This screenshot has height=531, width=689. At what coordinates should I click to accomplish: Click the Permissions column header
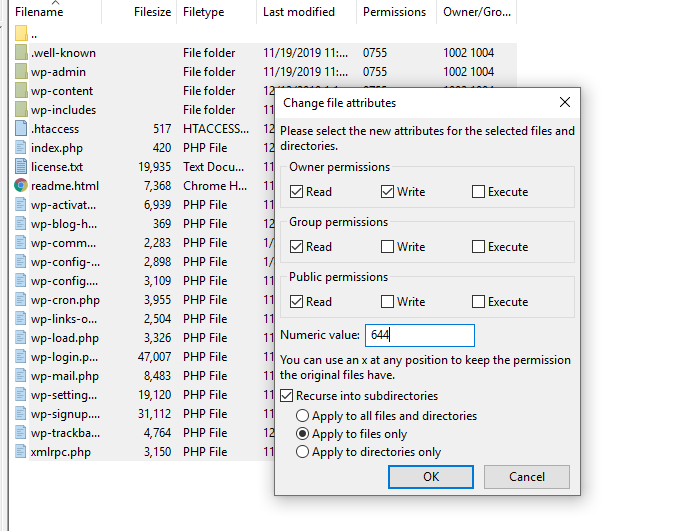(x=394, y=13)
